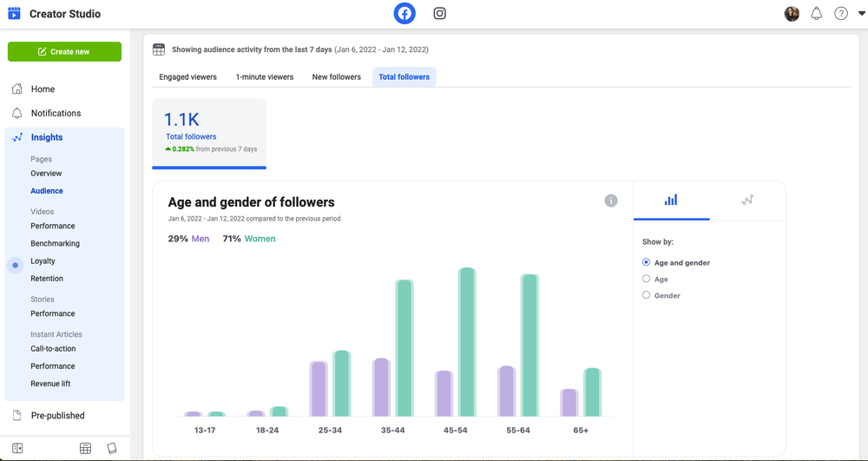Select Age and gender radio button
This screenshot has width=868, height=461.
click(x=646, y=262)
